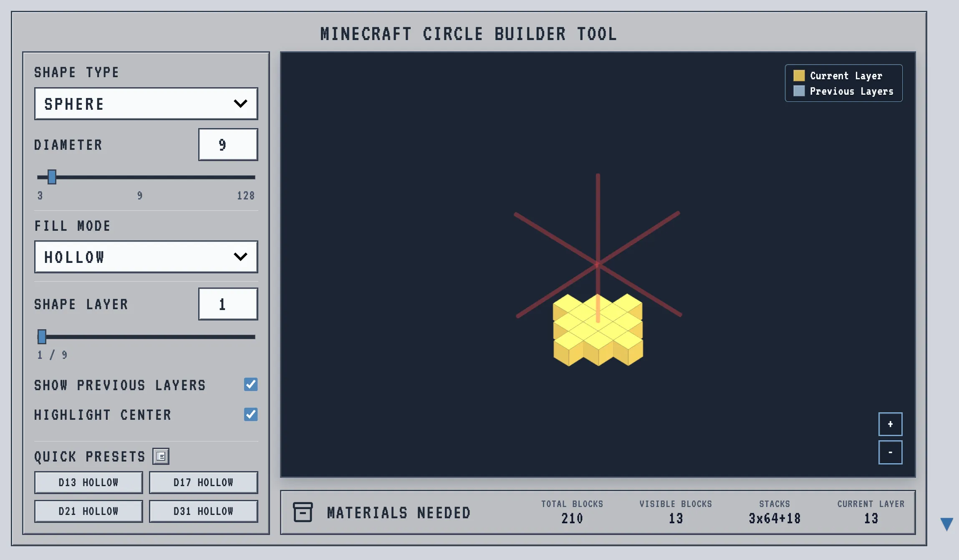Click the Stacks value 3x64+18
Image resolution: width=959 pixels, height=560 pixels.
pyautogui.click(x=775, y=518)
